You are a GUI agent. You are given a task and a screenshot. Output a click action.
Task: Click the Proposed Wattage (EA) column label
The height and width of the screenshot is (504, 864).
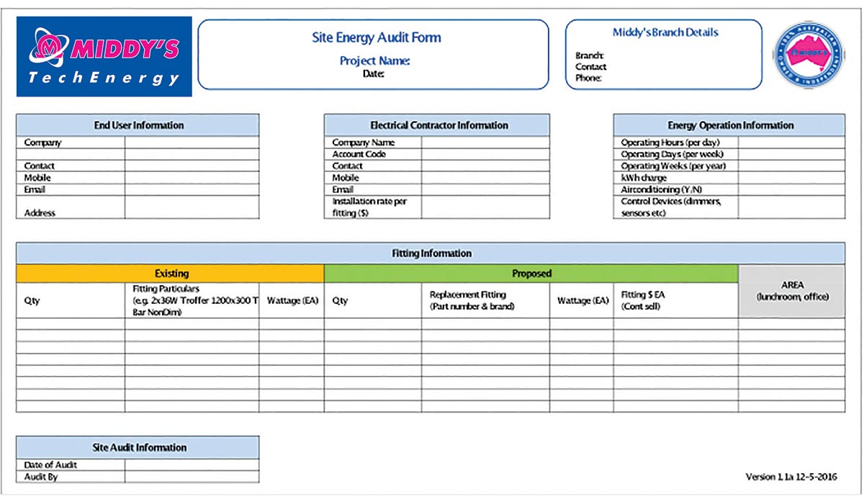click(x=582, y=301)
